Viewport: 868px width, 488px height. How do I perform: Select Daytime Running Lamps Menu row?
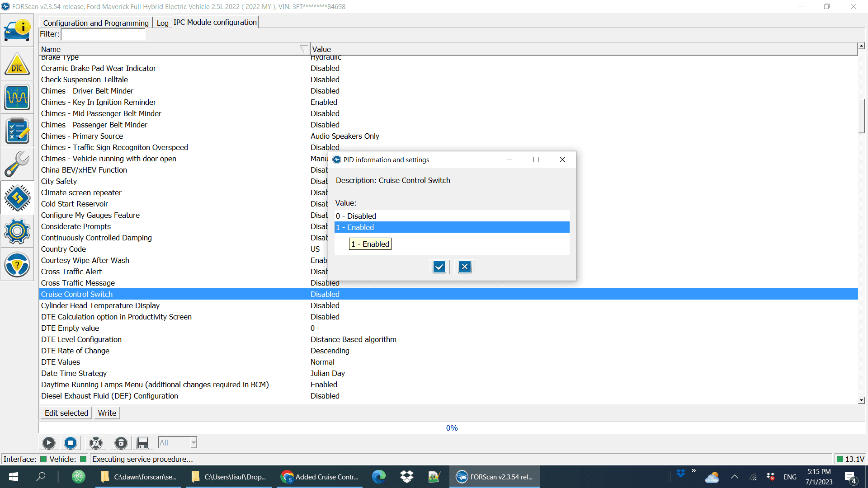(448, 385)
